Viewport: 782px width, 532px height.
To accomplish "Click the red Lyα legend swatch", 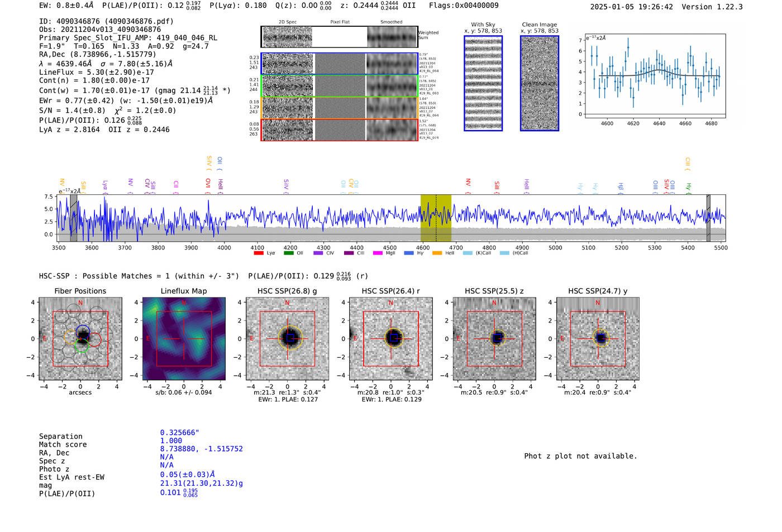I will [x=258, y=253].
